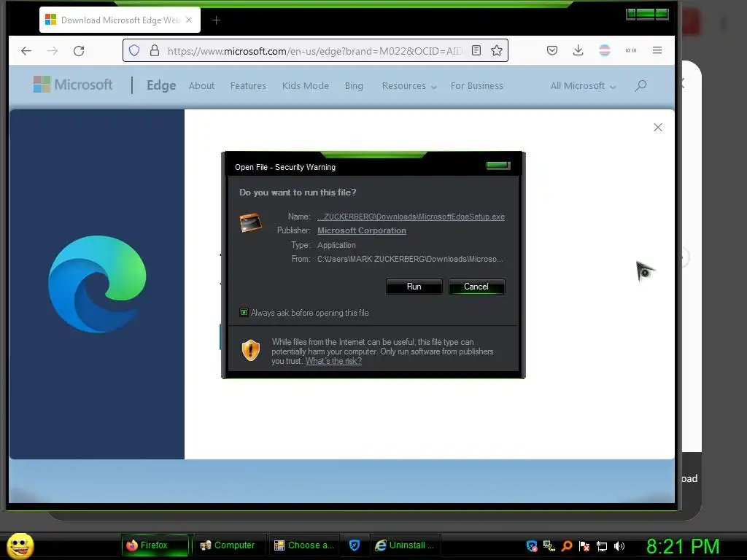Open the For Business link

pos(477,86)
